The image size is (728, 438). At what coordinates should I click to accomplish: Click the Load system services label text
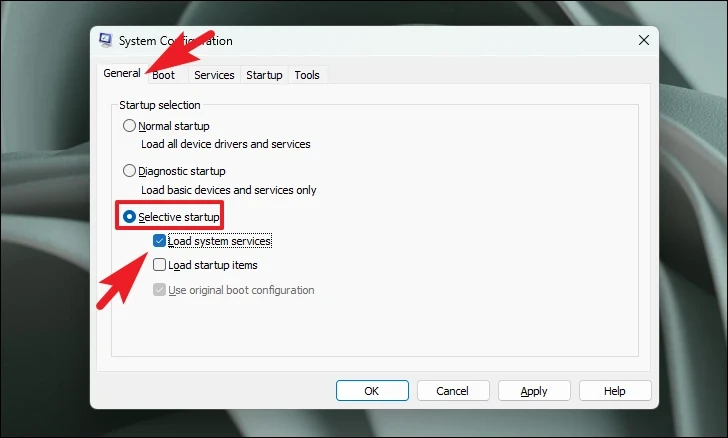219,241
